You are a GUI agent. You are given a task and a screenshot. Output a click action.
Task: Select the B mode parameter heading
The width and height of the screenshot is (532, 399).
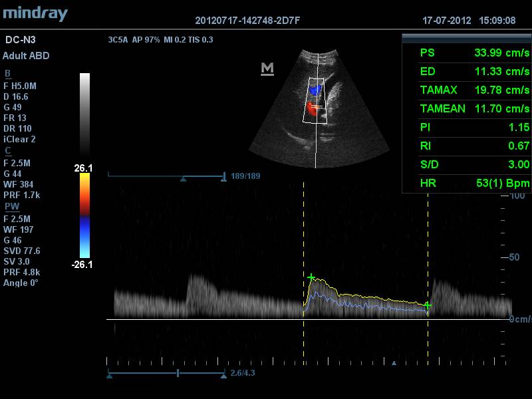point(7,74)
